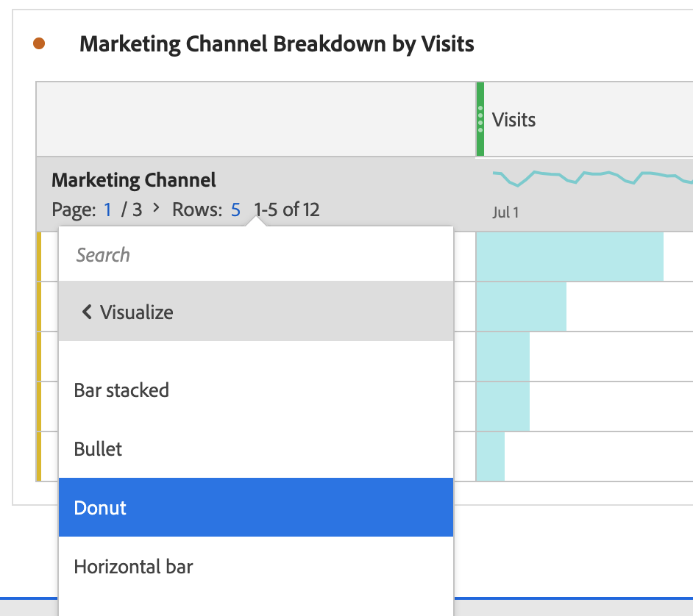Select the Bar stacked visualization
693x616 pixels.
click(121, 390)
